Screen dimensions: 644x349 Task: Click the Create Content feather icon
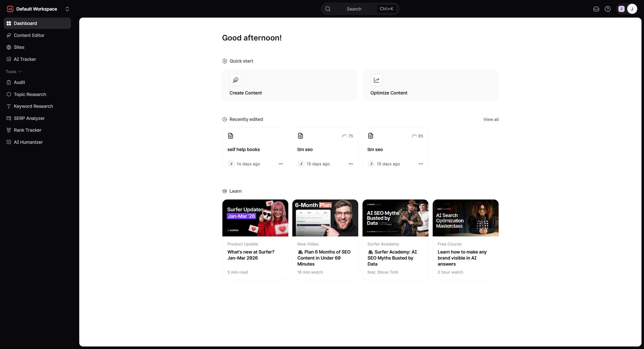click(x=235, y=80)
